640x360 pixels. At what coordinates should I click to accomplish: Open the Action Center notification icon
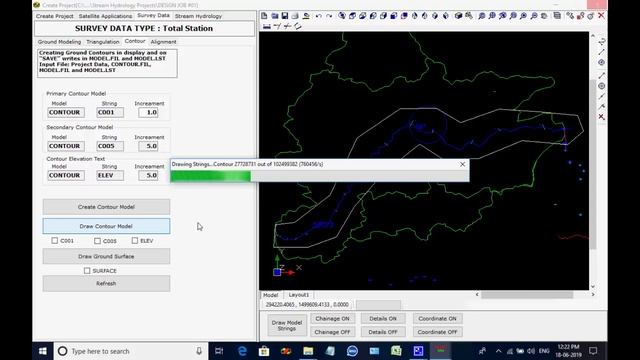593,351
